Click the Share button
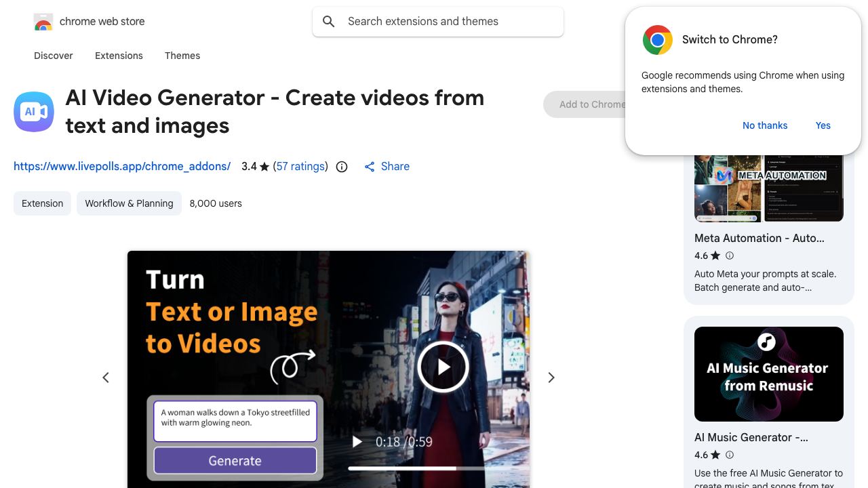 [387, 166]
